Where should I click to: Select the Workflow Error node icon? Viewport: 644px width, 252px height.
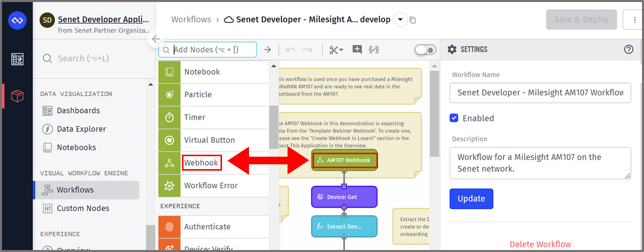[169, 186]
